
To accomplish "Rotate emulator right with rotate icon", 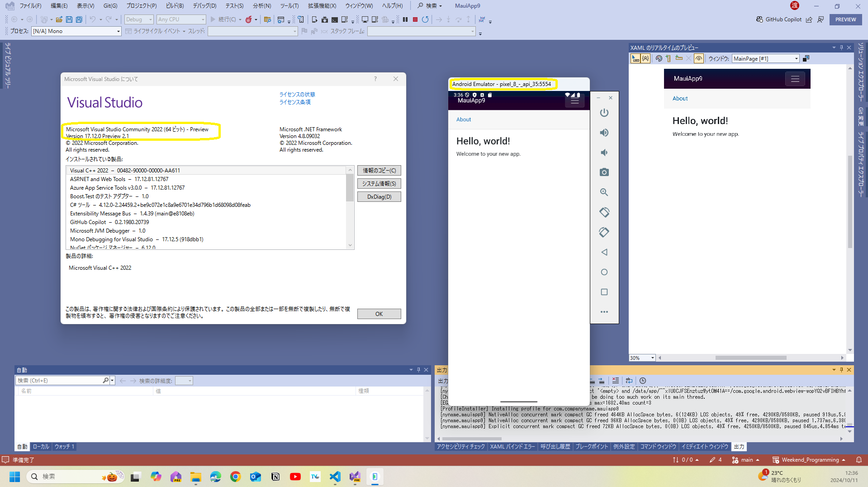I will (x=604, y=232).
